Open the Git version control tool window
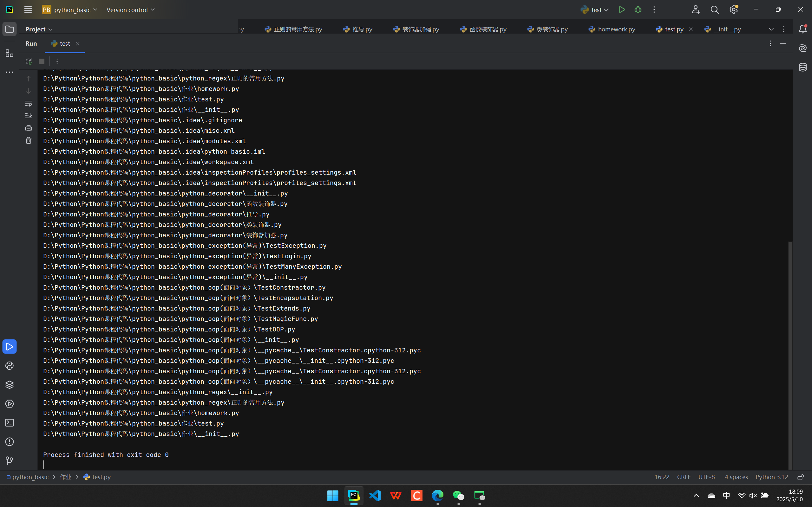812x507 pixels. click(10, 461)
